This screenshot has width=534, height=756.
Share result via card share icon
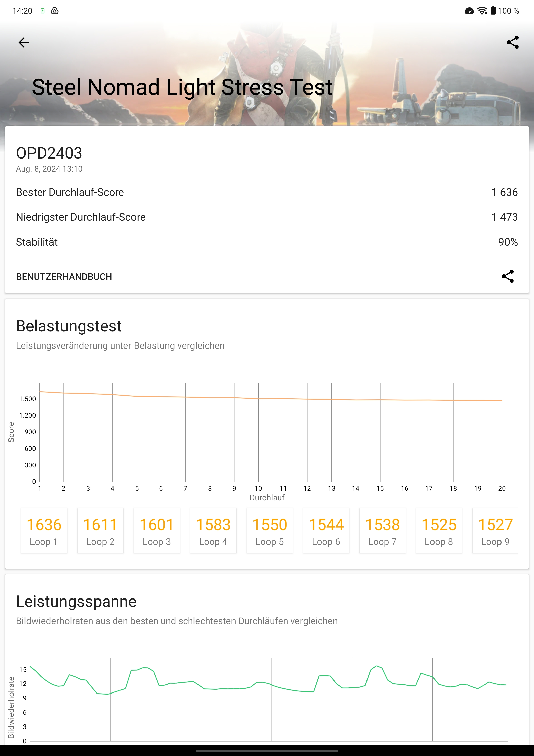pyautogui.click(x=507, y=277)
